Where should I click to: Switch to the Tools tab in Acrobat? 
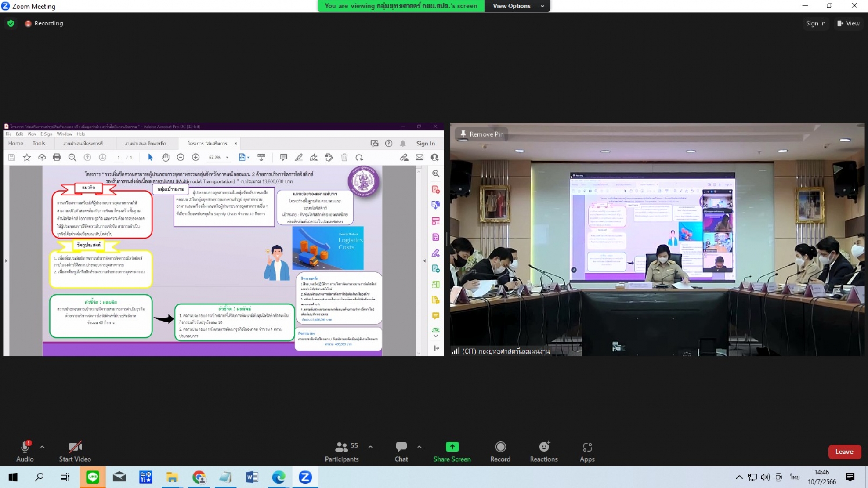(x=39, y=143)
